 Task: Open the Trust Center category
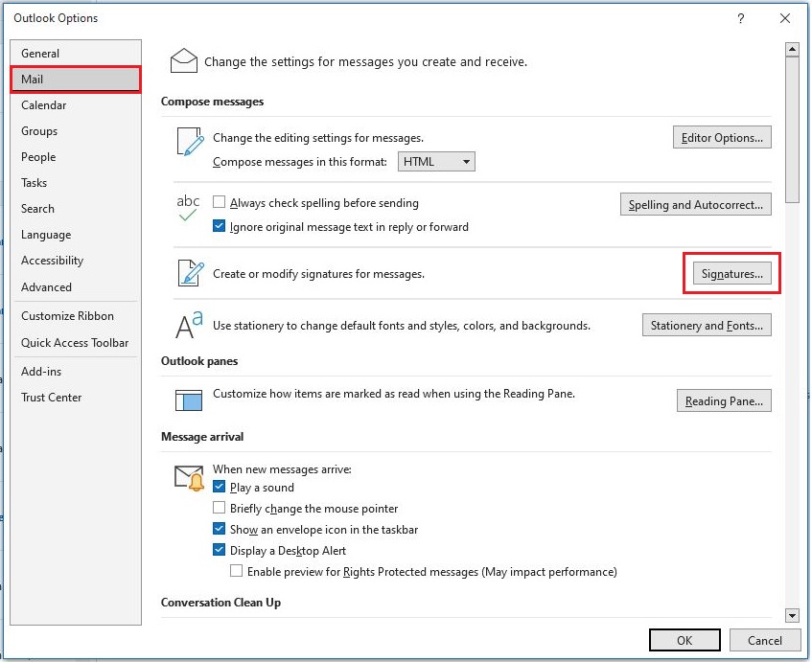pyautogui.click(x=52, y=398)
